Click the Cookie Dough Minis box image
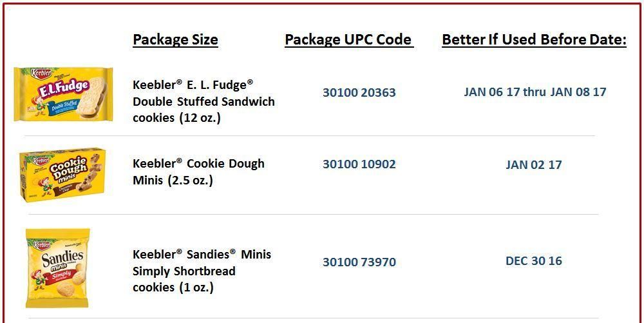 click(62, 175)
